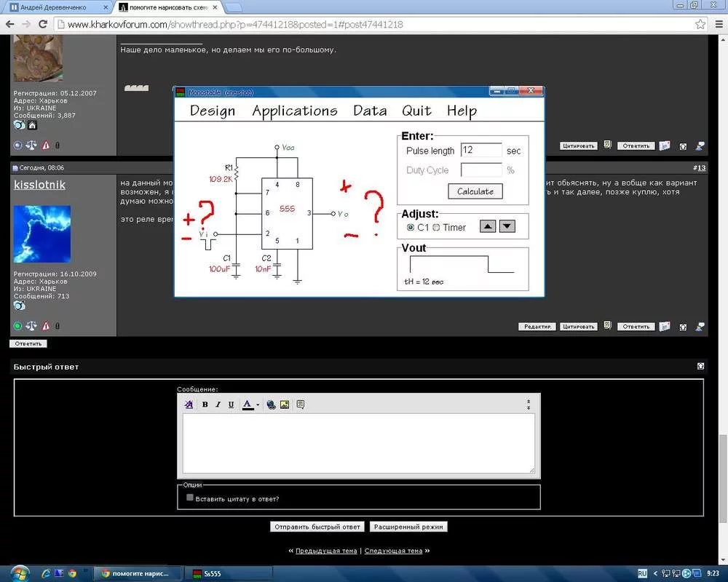The width and height of the screenshot is (728, 582).
Task: Open the Applications menu
Action: pos(294,111)
